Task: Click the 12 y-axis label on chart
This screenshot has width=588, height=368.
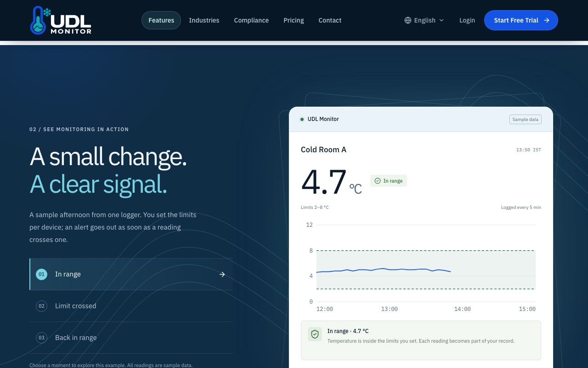Action: click(x=309, y=225)
